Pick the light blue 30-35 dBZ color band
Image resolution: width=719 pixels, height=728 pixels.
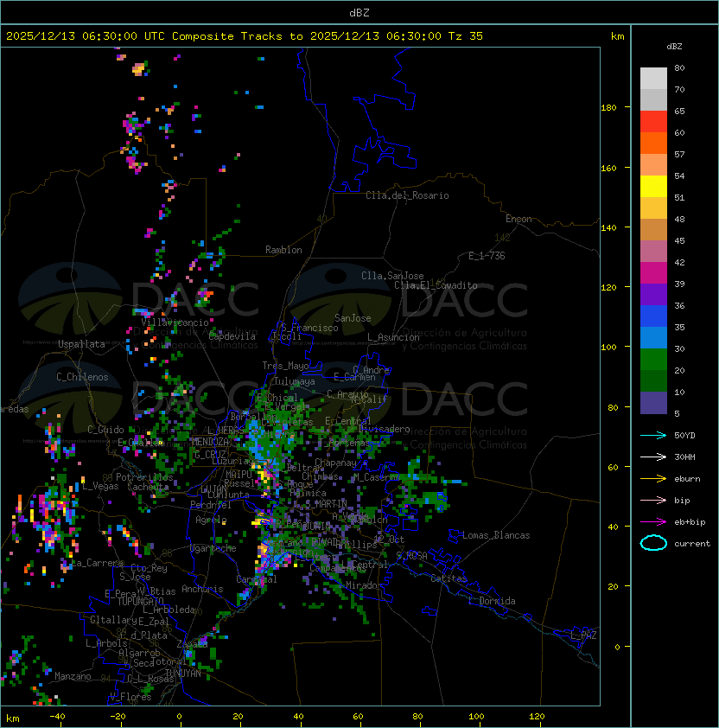click(653, 337)
